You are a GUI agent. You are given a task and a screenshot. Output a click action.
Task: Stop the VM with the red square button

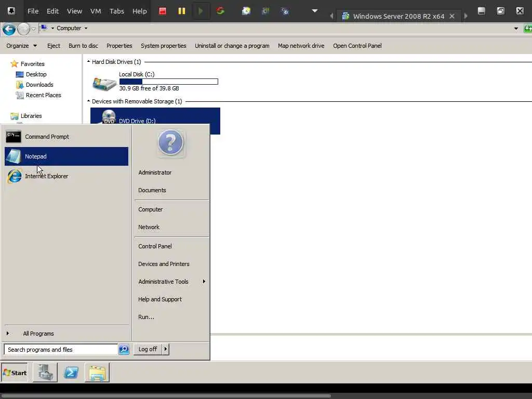(163, 11)
